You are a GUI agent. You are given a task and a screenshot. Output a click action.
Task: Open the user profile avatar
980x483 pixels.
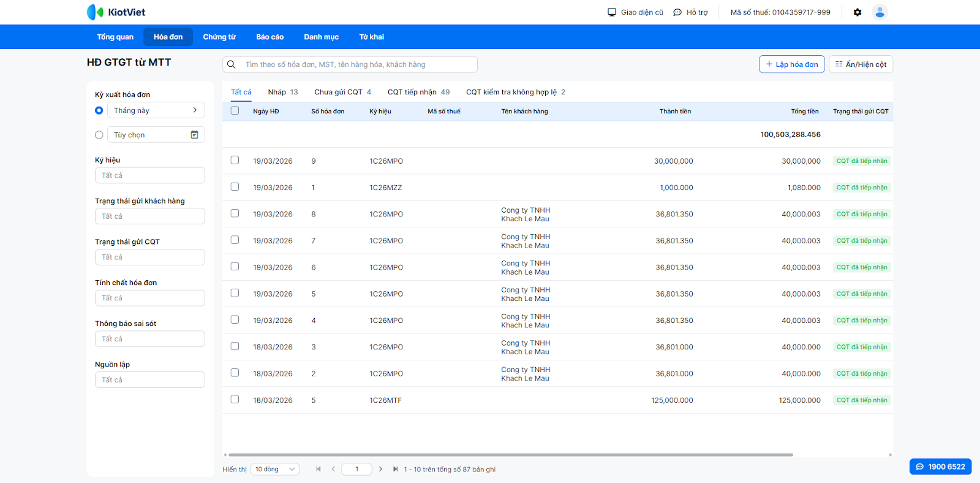coord(880,12)
